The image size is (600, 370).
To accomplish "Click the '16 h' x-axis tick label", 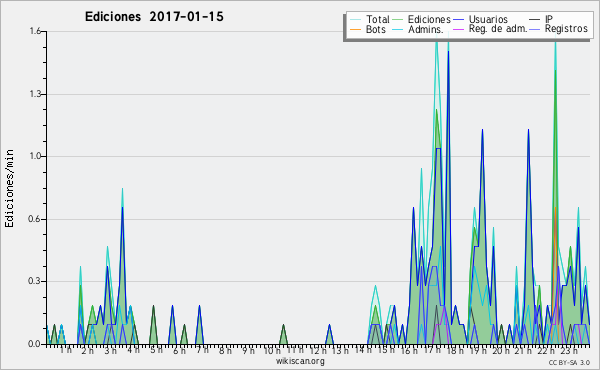I will click(409, 350).
